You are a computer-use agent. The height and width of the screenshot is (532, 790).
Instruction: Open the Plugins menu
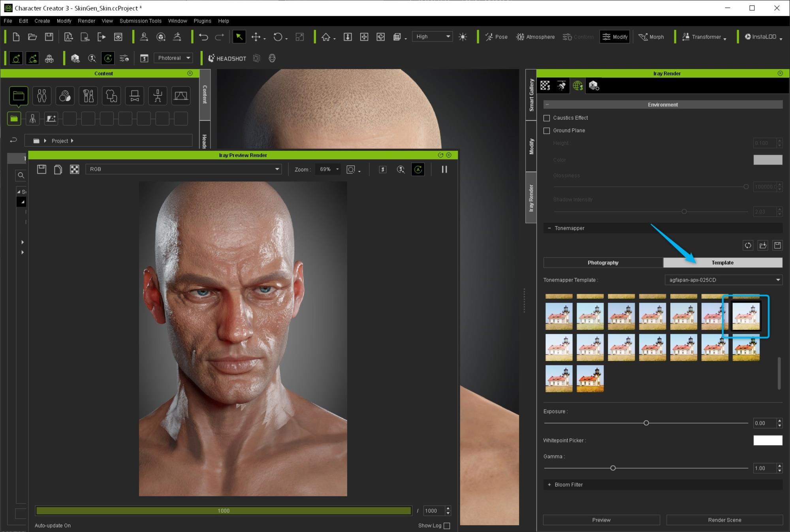(202, 21)
